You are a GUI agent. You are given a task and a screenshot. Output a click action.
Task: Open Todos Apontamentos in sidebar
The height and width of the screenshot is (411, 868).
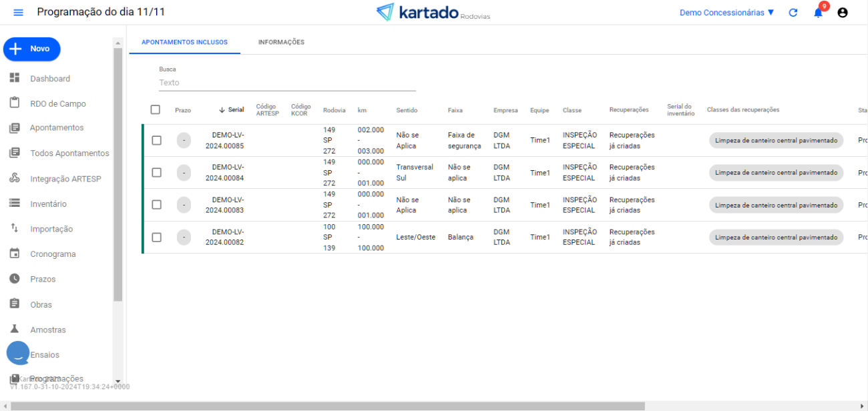pos(69,153)
